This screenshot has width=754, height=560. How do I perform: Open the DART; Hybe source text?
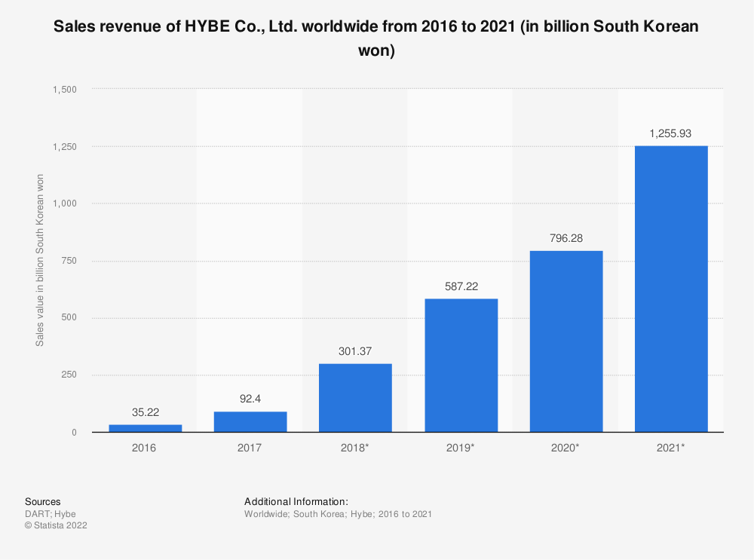[45, 514]
